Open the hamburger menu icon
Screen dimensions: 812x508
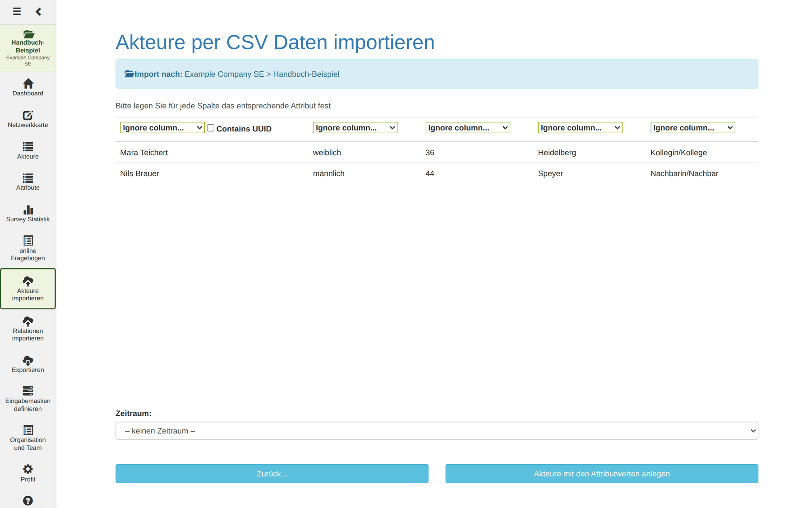coord(17,11)
